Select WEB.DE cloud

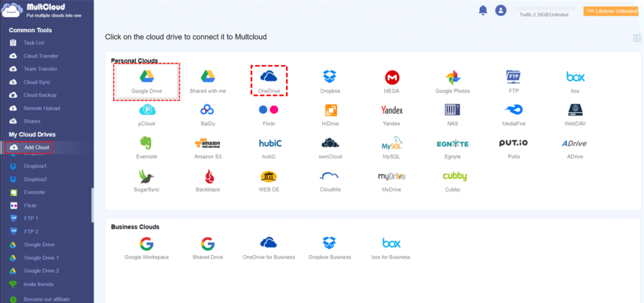269,181
